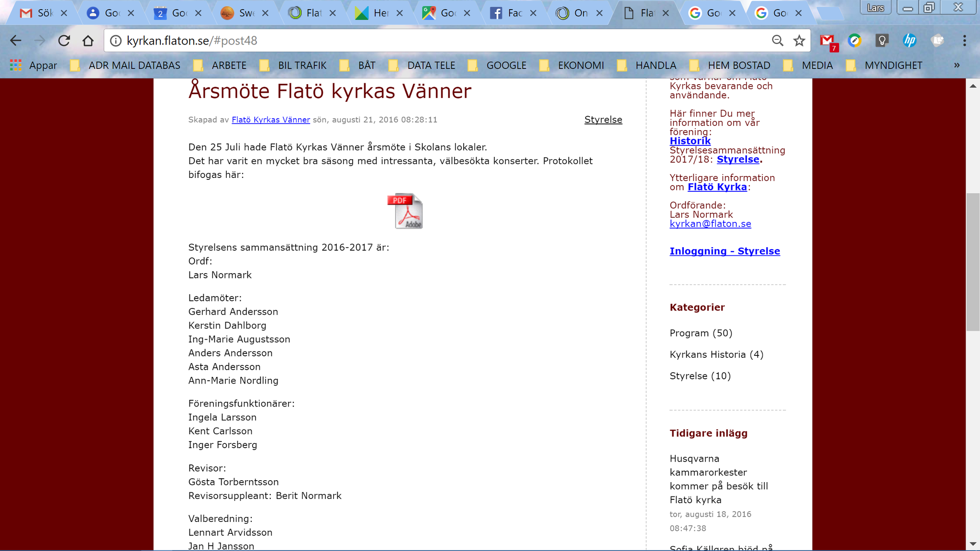View site information icon beside the URL
The height and width of the screenshot is (551, 980).
pos(116,41)
